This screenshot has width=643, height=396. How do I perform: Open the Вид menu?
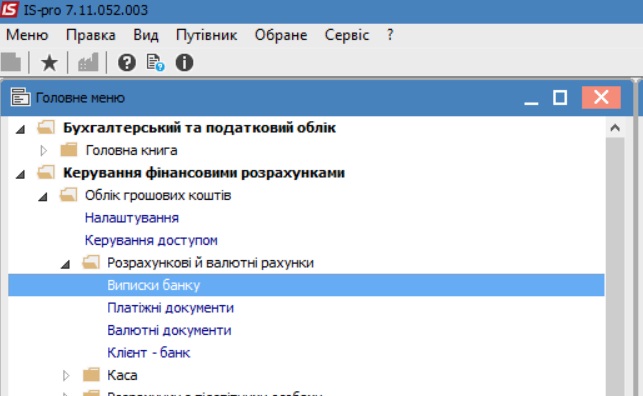pos(146,35)
